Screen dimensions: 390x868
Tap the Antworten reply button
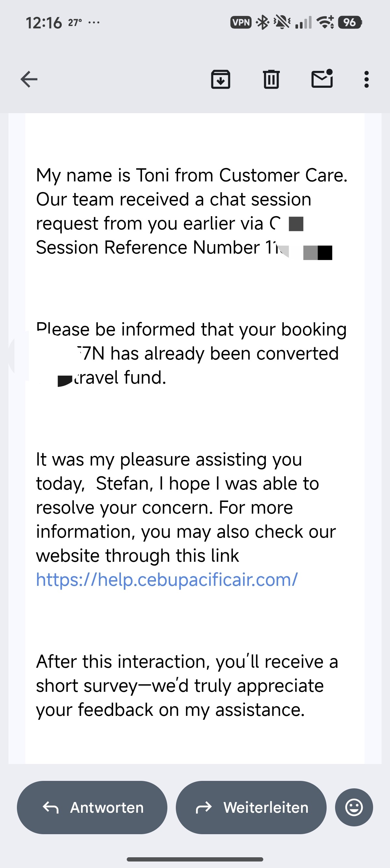pos(92,807)
